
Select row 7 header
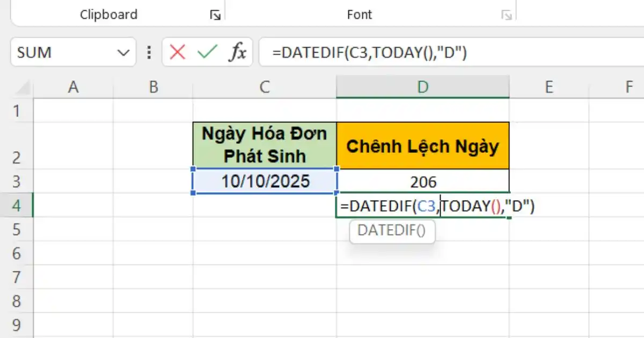coord(17,276)
